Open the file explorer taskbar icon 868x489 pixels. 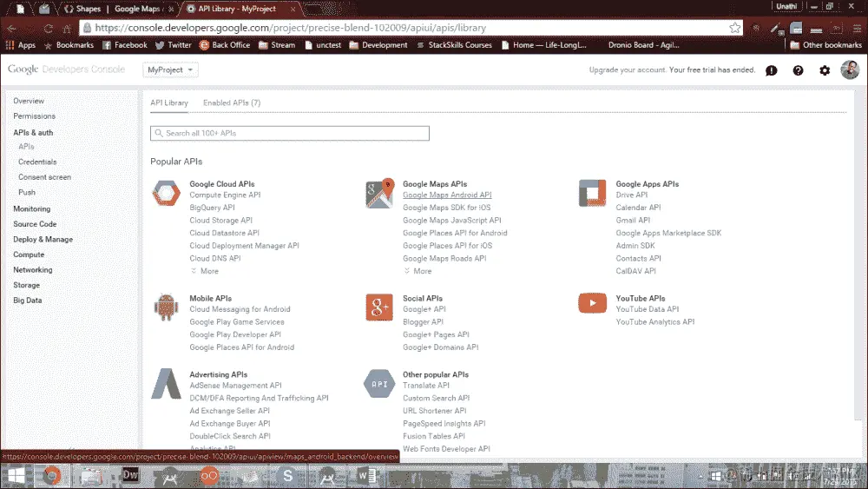[91, 476]
